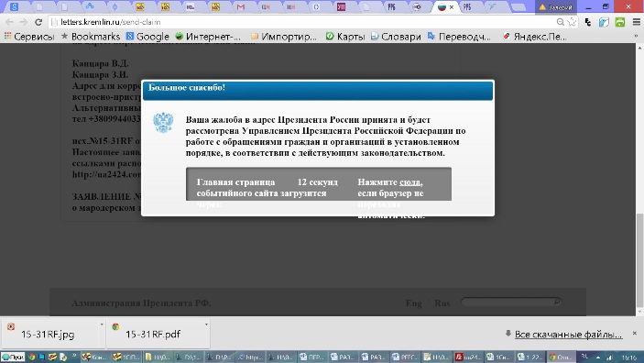Screen dimensions: 644x363
Task: Click the Eng language link in the footer
Action: point(413,303)
